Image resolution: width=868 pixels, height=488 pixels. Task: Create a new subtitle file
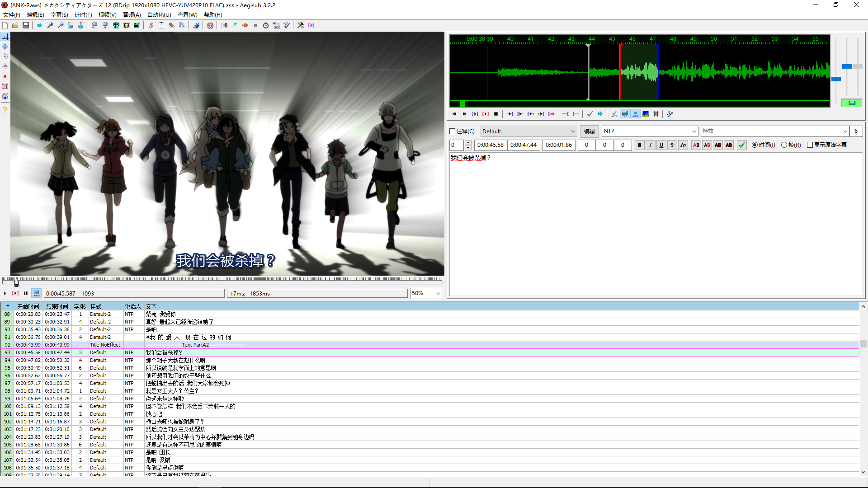tap(5, 25)
